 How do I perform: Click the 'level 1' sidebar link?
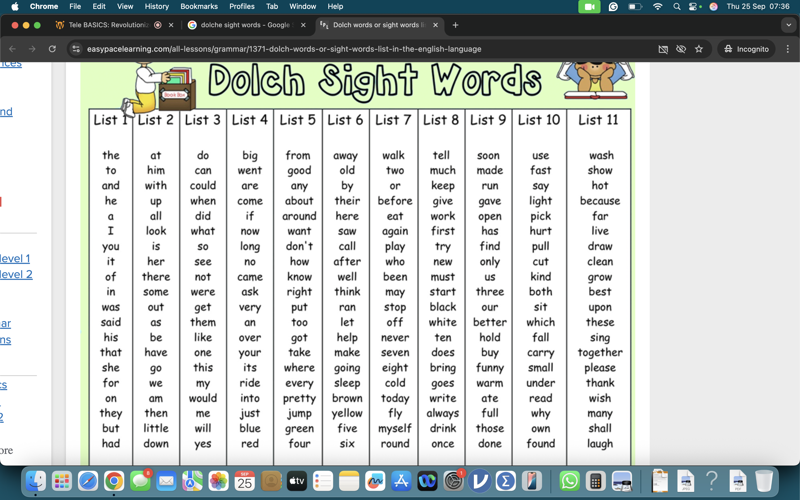(x=15, y=258)
